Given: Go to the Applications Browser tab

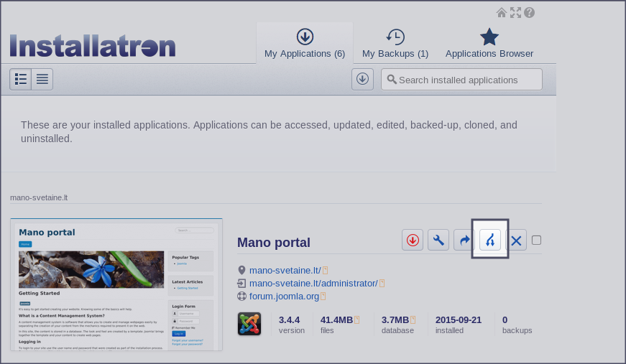Looking at the screenshot, I should [489, 44].
